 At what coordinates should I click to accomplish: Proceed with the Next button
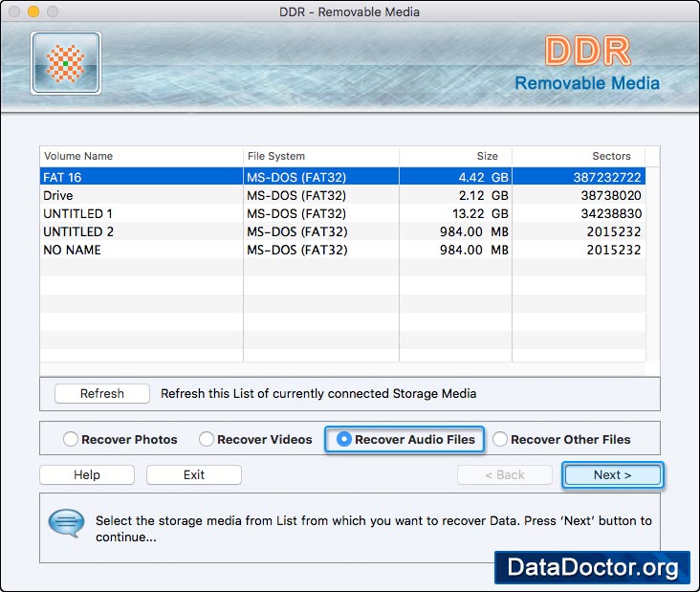[x=612, y=474]
